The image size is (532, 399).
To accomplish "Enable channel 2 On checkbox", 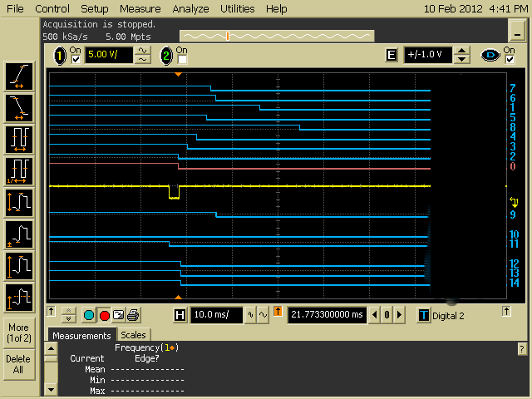I will click(x=182, y=60).
